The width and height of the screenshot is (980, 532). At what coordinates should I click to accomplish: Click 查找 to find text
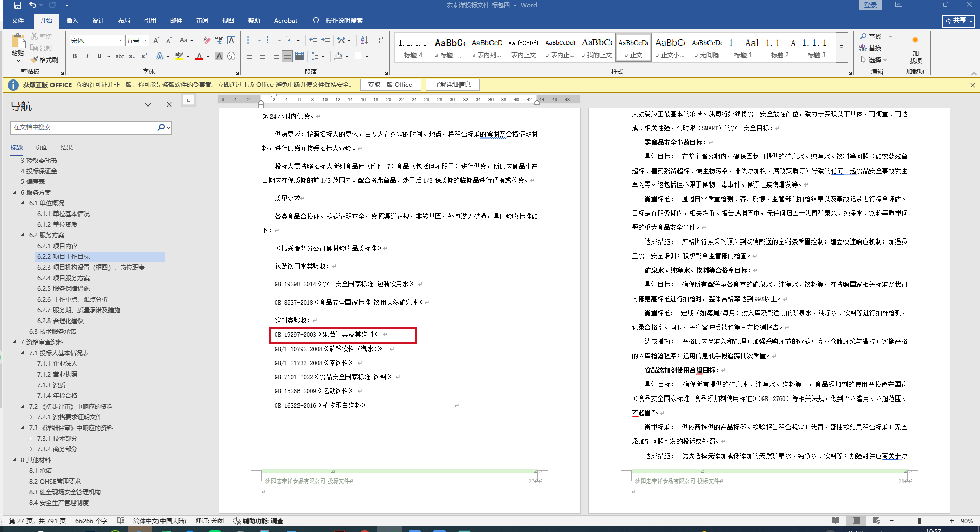[x=871, y=36]
